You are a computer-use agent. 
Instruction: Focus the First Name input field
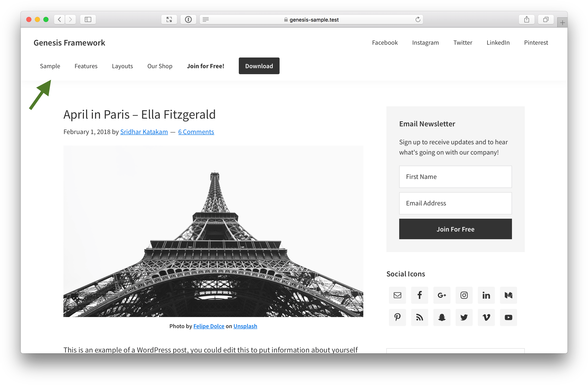point(455,177)
